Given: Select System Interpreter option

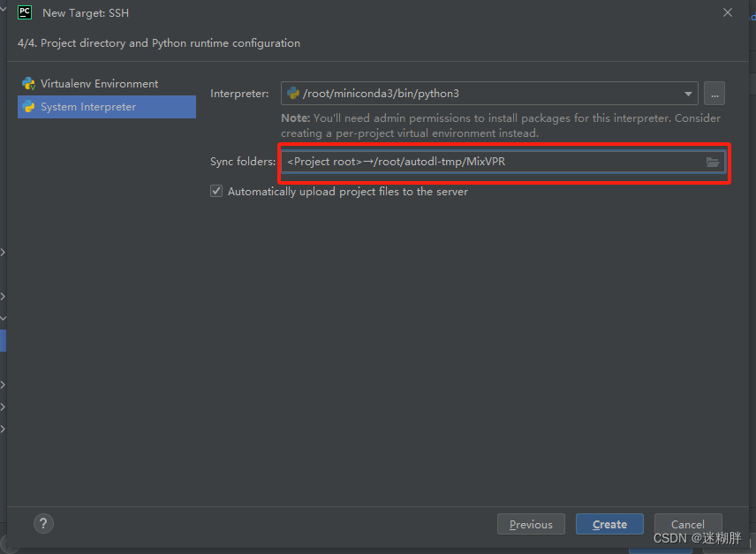Looking at the screenshot, I should [x=107, y=107].
